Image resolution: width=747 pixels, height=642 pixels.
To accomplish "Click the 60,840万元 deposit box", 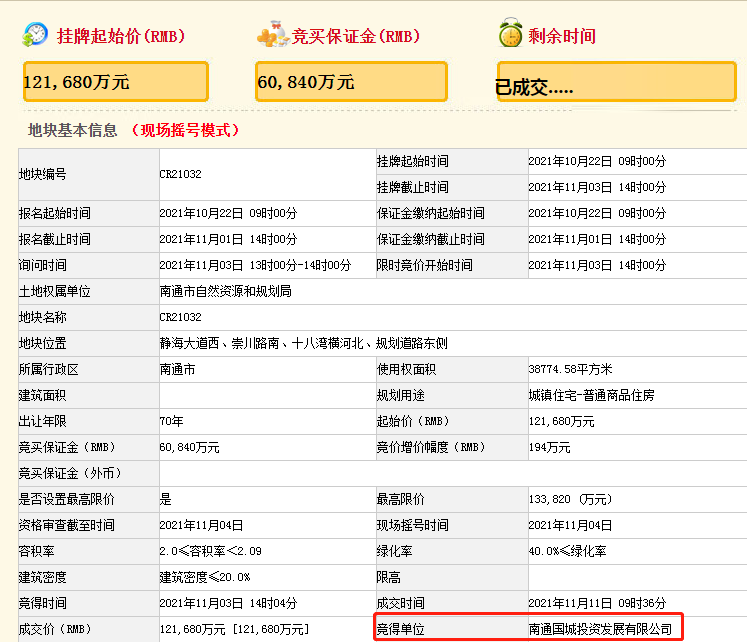I will click(x=351, y=81).
